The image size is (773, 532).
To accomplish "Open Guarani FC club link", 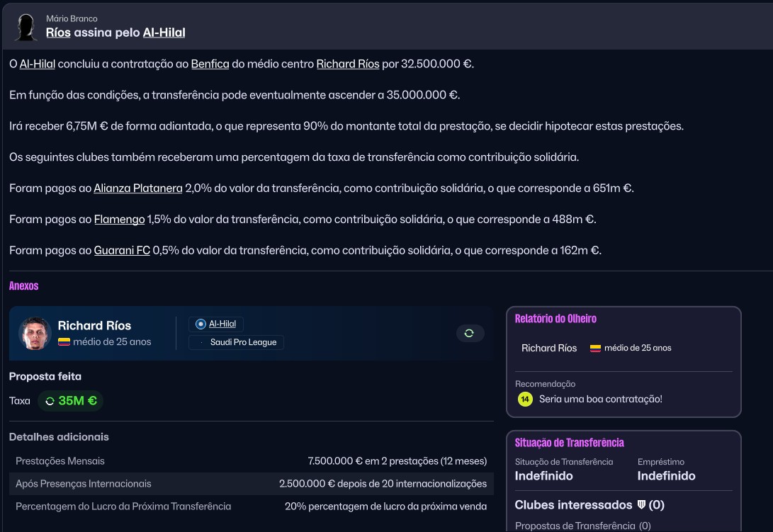I will tap(122, 251).
